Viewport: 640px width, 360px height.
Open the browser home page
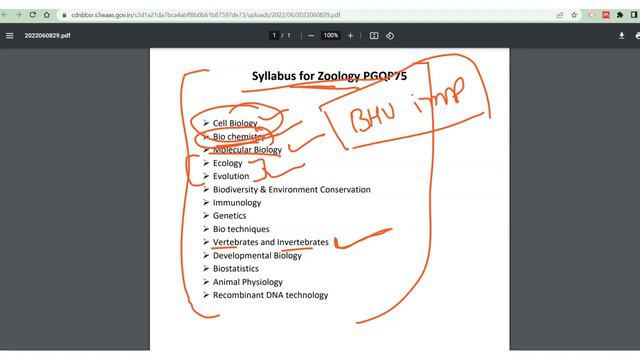47,15
